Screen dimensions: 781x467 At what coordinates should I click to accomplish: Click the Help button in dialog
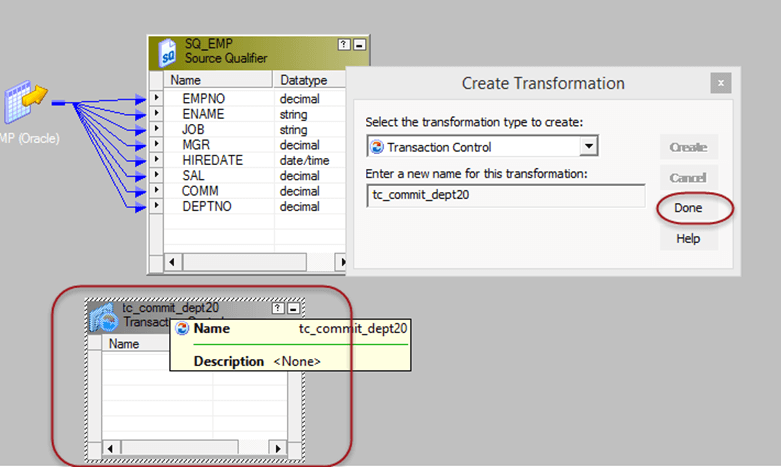[688, 239]
